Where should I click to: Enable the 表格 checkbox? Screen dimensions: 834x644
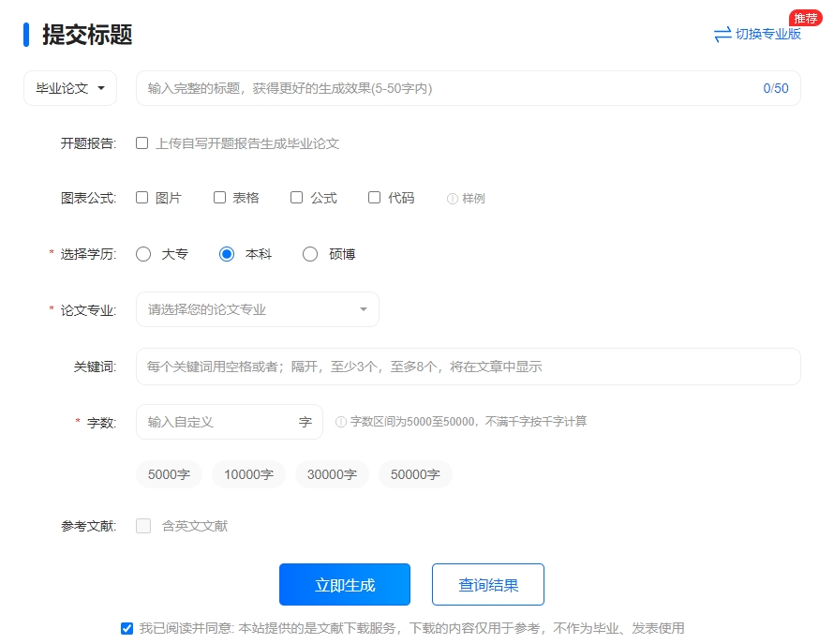click(x=220, y=198)
